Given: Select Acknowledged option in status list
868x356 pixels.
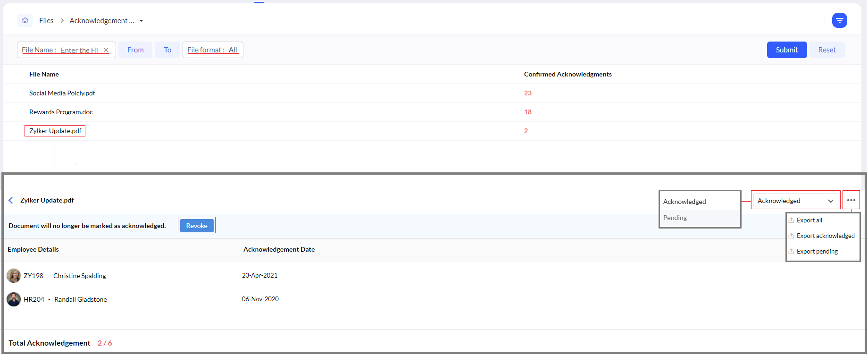Looking at the screenshot, I should coord(700,202).
